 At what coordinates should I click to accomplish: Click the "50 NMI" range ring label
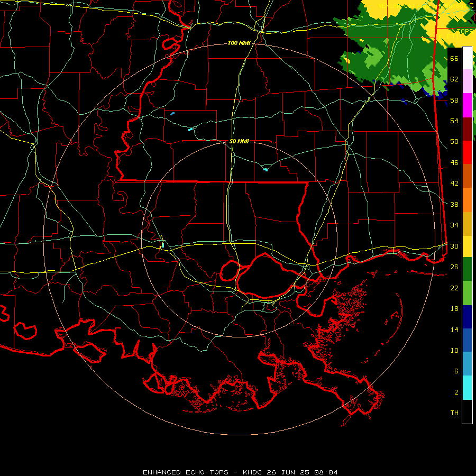[239, 141]
